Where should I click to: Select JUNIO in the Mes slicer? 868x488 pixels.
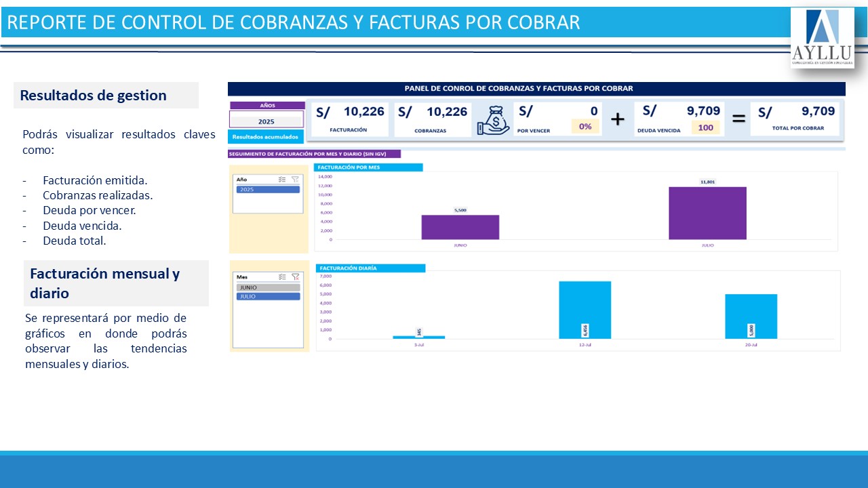268,287
